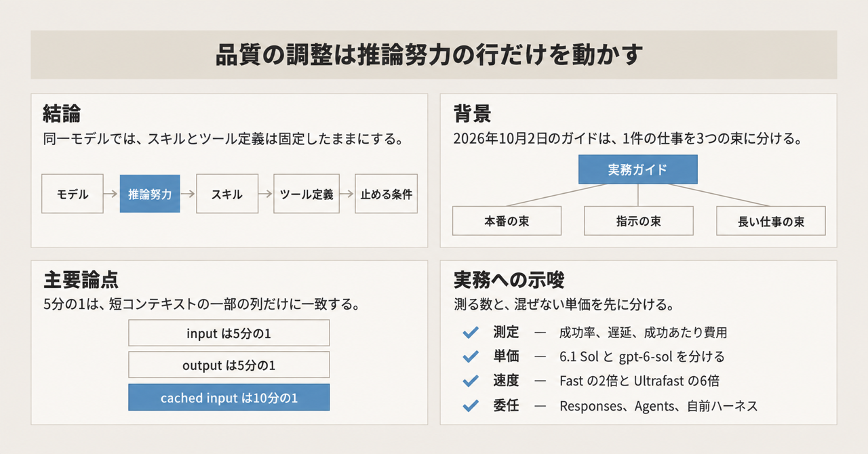This screenshot has height=454, width=868.
Task: Click the 実務への示唆 heading
Action: point(509,280)
